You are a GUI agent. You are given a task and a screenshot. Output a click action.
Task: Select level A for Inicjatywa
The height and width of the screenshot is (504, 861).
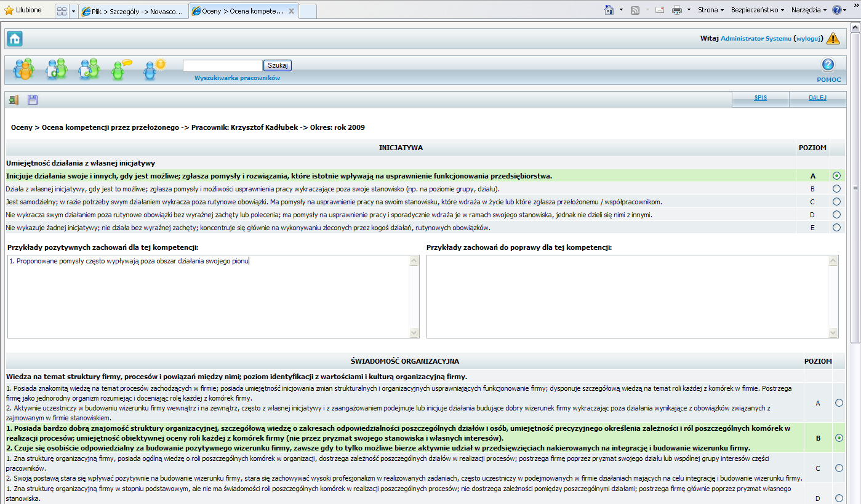(x=836, y=176)
